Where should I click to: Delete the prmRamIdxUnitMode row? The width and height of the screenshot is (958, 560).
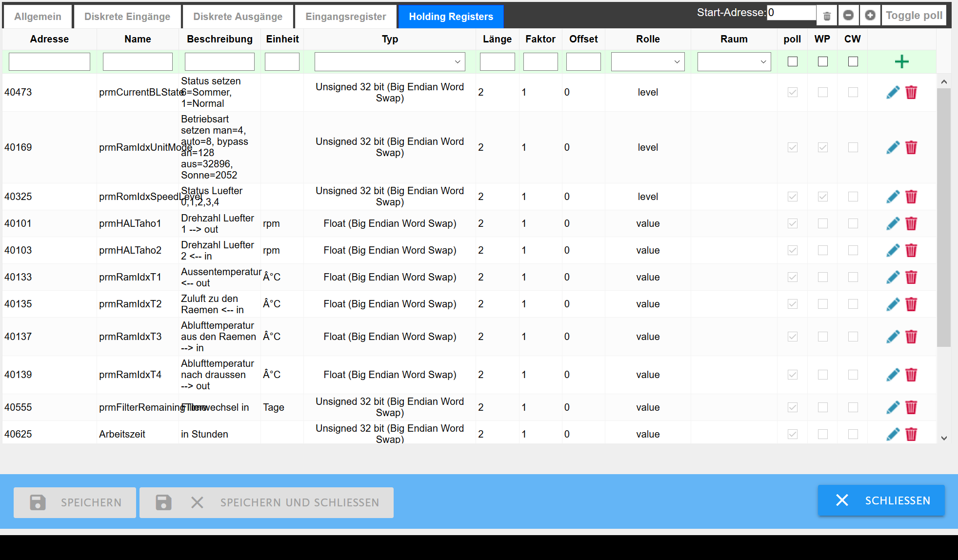point(911,147)
